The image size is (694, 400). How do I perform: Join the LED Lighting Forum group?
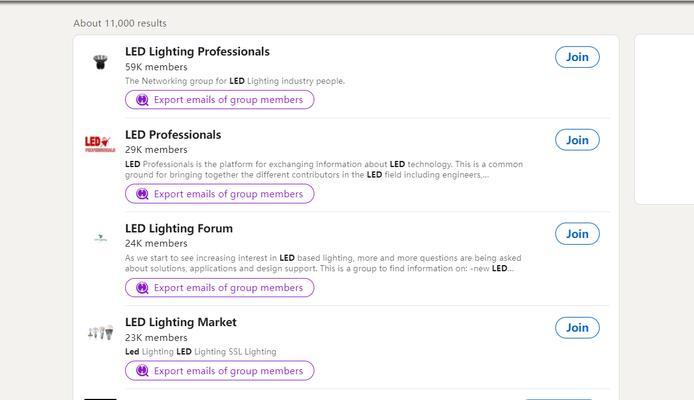point(577,234)
